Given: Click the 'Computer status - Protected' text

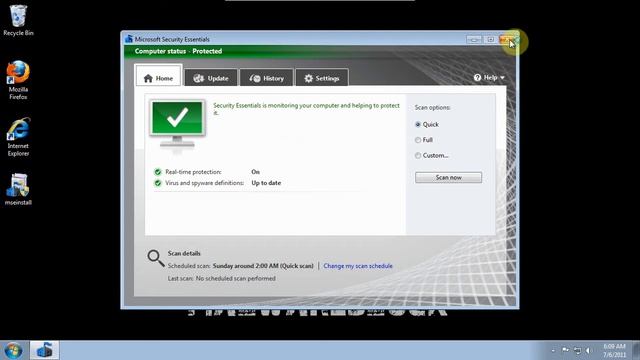Looking at the screenshot, I should [178, 51].
